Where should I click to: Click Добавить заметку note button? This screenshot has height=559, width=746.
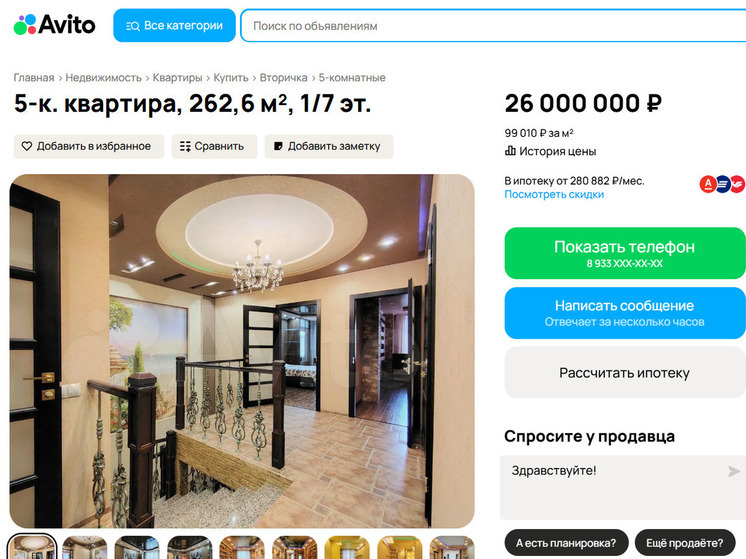click(x=329, y=146)
